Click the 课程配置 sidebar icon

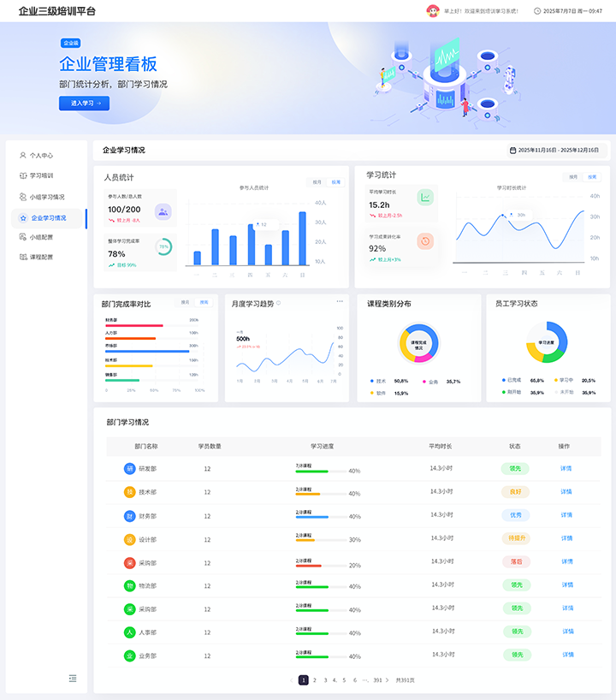[x=23, y=258]
